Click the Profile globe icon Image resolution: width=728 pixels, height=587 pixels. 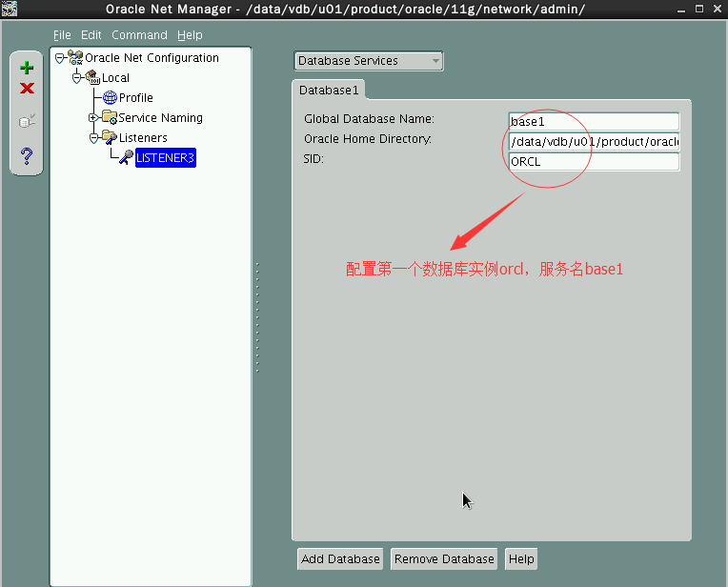(x=110, y=97)
